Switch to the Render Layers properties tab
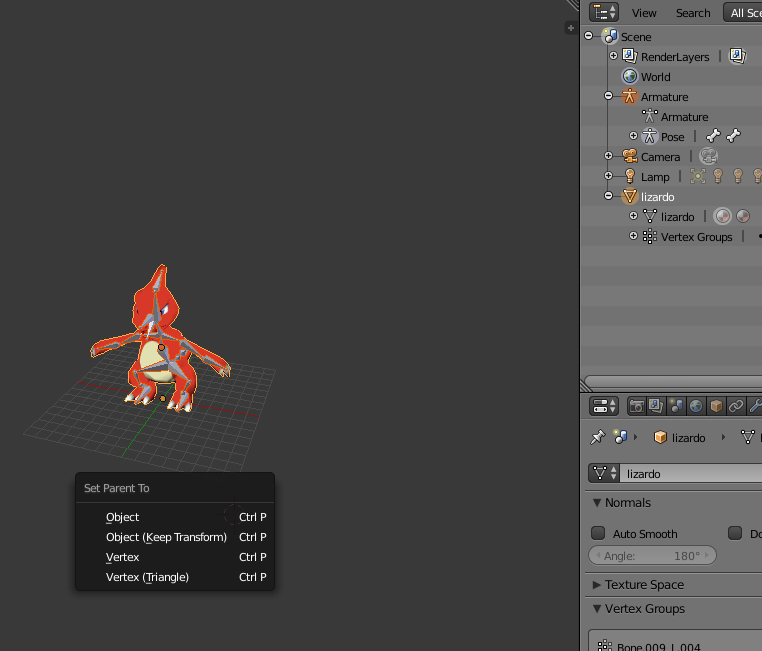 point(656,406)
